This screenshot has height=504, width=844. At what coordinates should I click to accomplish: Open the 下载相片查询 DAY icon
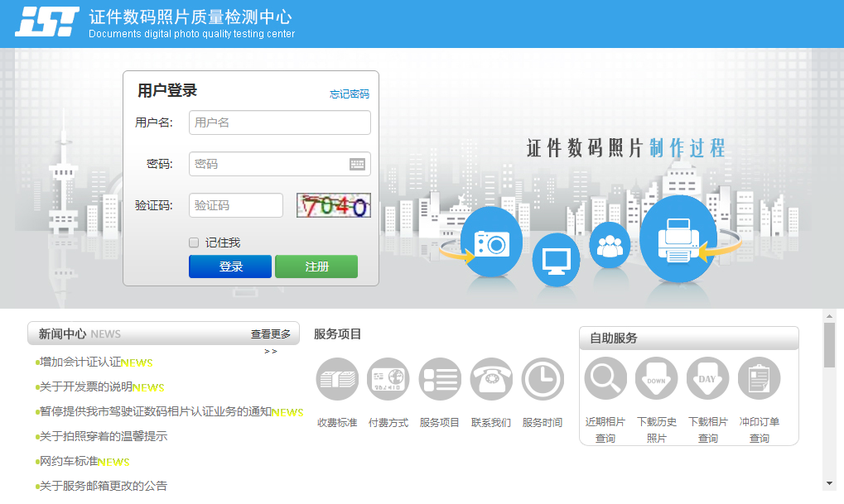708,378
